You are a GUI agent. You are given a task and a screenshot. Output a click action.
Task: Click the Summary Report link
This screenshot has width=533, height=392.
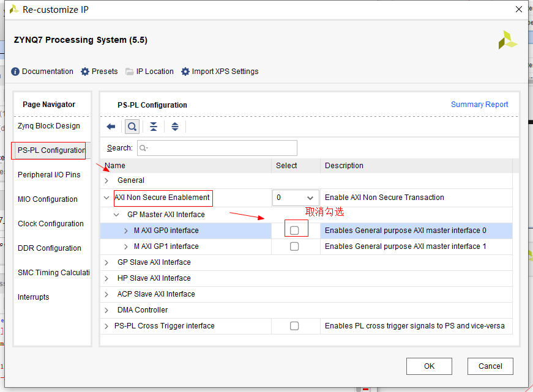point(479,105)
